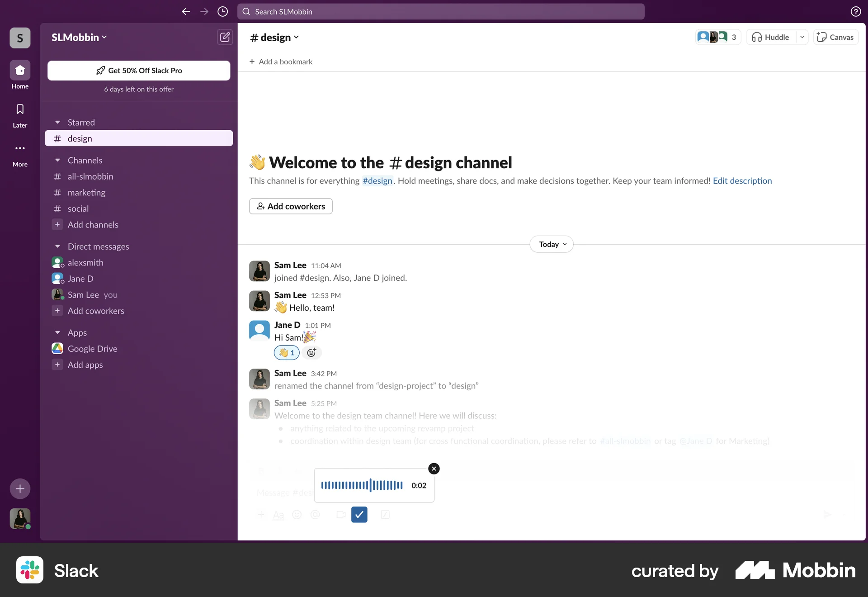Open the compose new message icon

(225, 37)
